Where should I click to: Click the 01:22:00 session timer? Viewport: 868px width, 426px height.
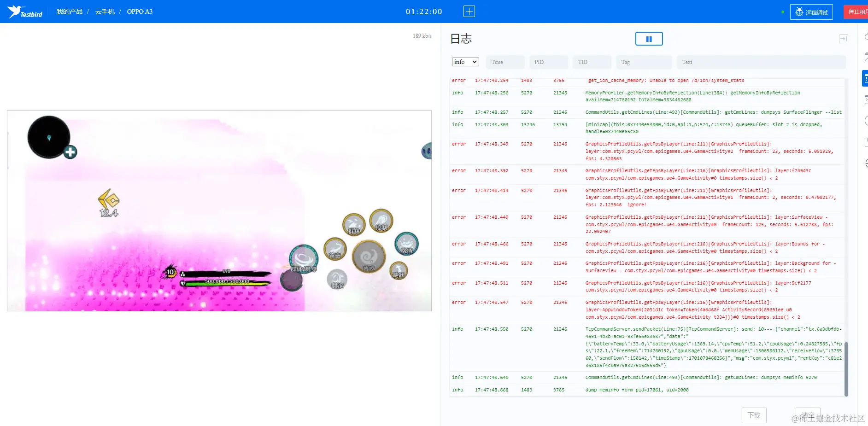[x=424, y=12]
